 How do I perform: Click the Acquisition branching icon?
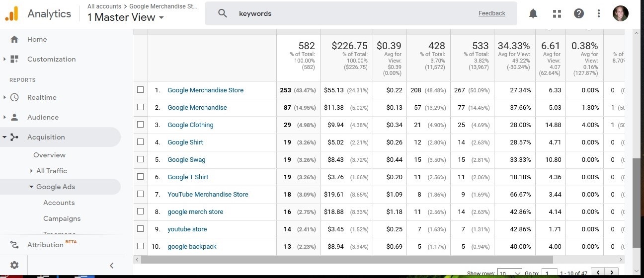tap(14, 137)
